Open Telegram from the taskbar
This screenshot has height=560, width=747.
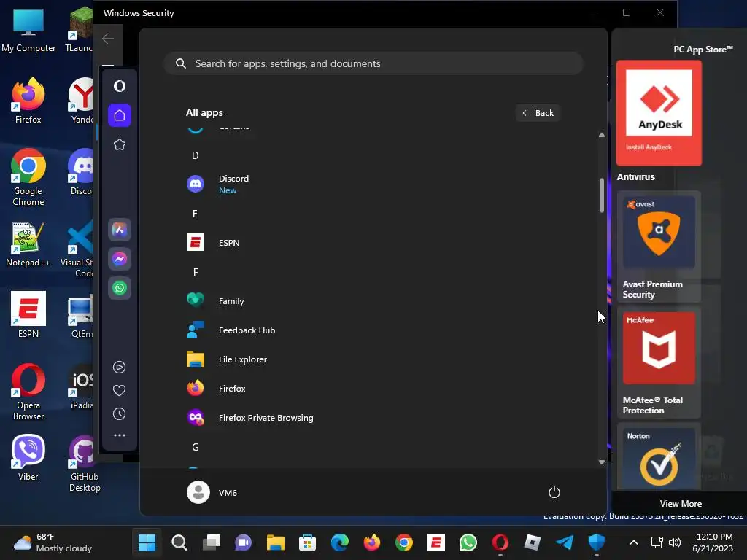565,542
